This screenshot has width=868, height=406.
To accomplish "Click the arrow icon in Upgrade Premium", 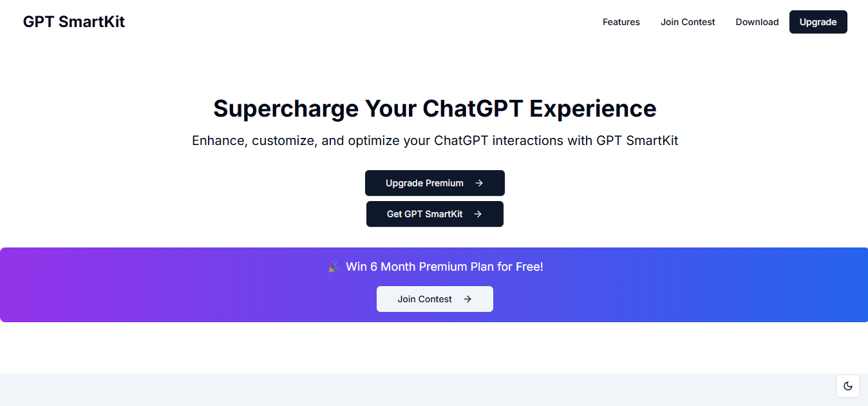I will [479, 183].
